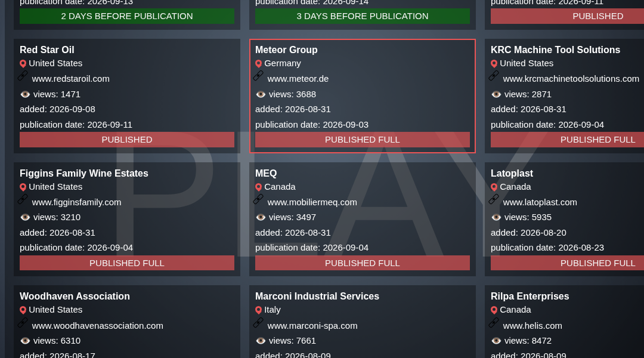Image resolution: width=644 pixels, height=358 pixels.
Task: Open the www.meteor.de link
Action: pos(298,79)
